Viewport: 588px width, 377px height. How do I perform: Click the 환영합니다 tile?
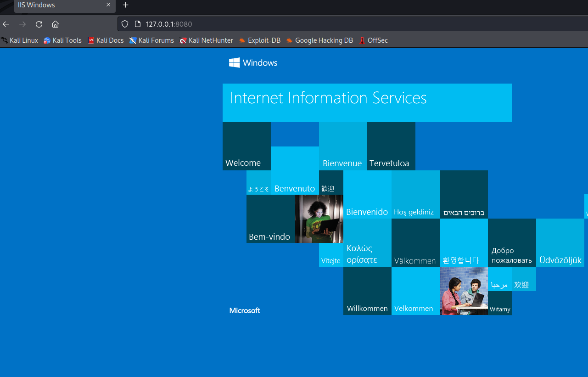464,243
